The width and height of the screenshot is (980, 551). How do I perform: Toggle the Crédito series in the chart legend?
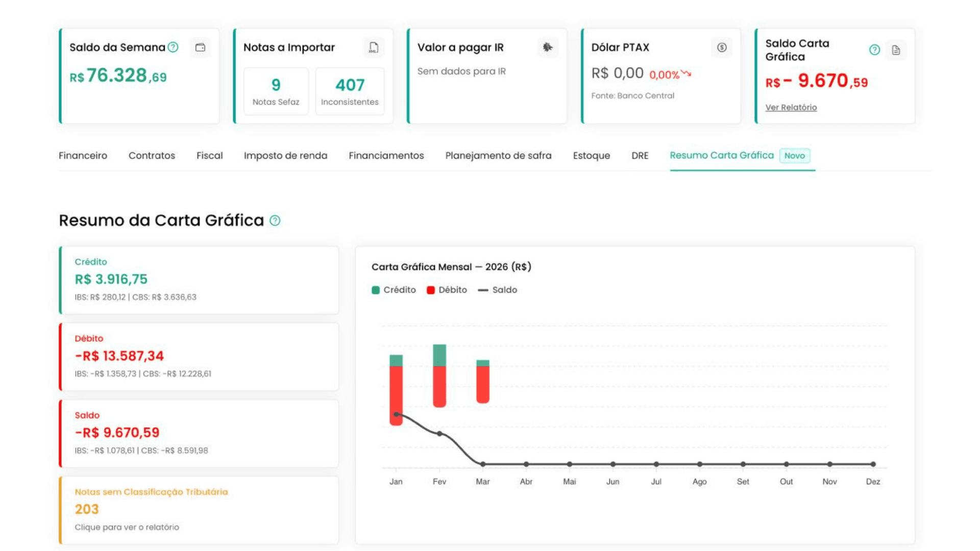coord(394,290)
